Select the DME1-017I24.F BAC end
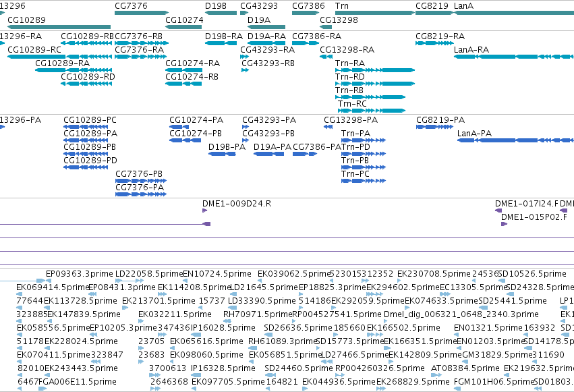574x392 pixels. click(498, 211)
